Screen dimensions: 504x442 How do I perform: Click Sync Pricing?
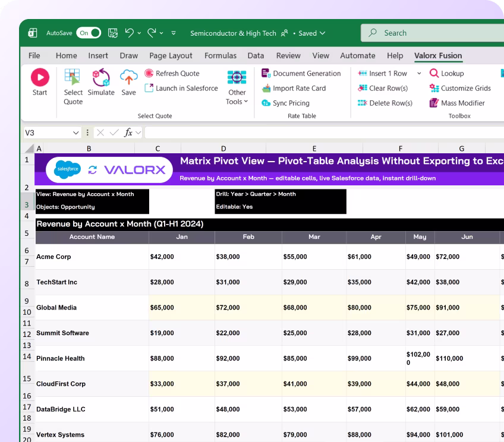285,103
